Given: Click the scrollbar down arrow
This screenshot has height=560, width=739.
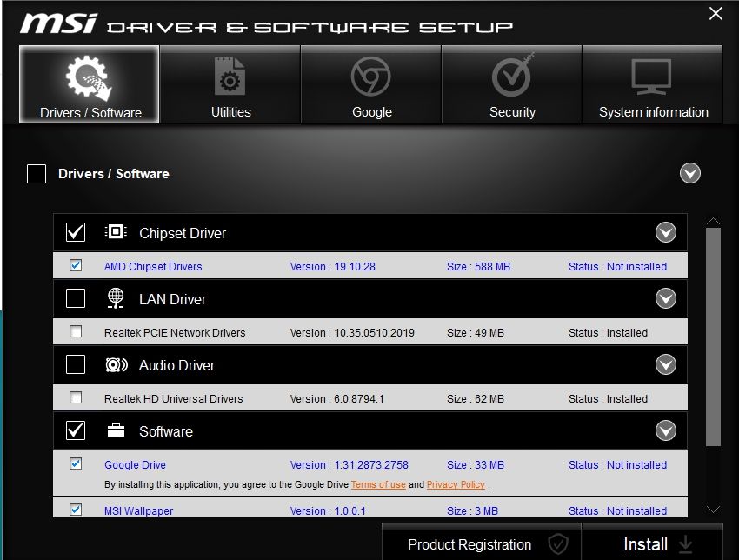Looking at the screenshot, I should point(713,509).
